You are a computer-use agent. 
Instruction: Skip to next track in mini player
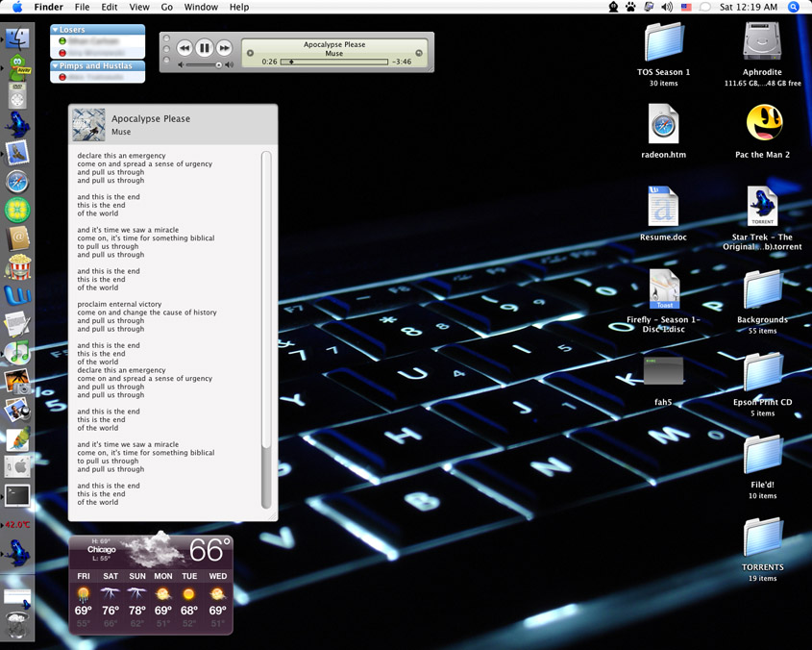tap(224, 48)
